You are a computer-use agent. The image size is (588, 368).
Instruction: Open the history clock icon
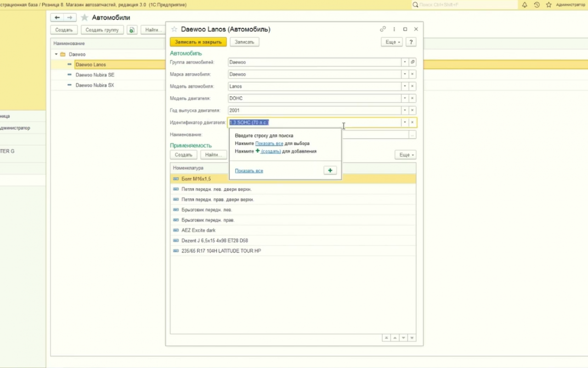tap(537, 5)
